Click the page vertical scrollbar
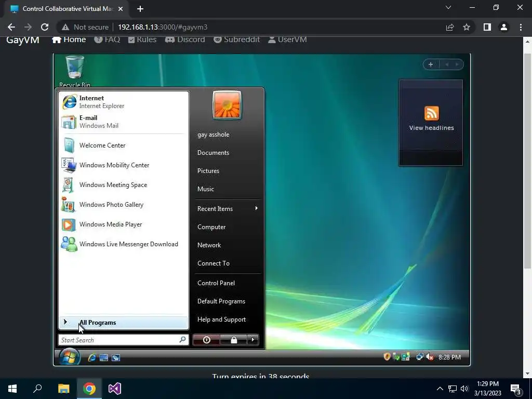Viewport: 532px width, 399px height. (x=527, y=161)
